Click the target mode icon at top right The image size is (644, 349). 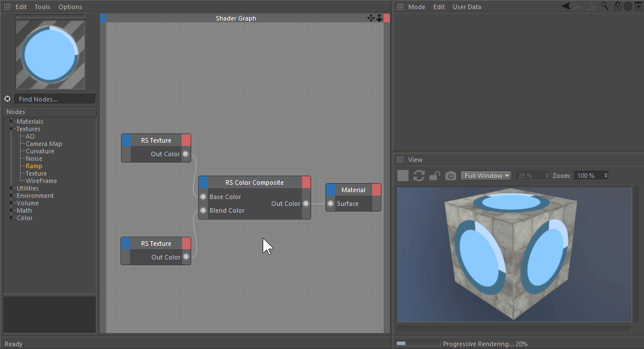pyautogui.click(x=627, y=6)
